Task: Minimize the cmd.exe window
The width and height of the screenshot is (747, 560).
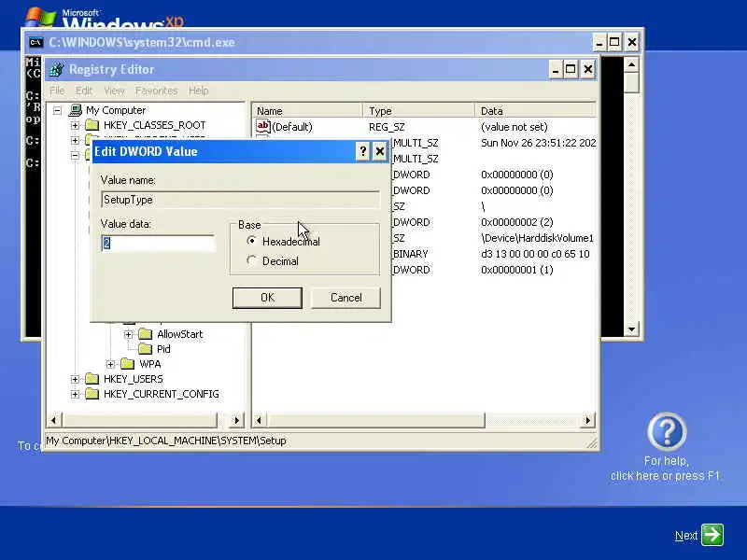Action: 599,42
